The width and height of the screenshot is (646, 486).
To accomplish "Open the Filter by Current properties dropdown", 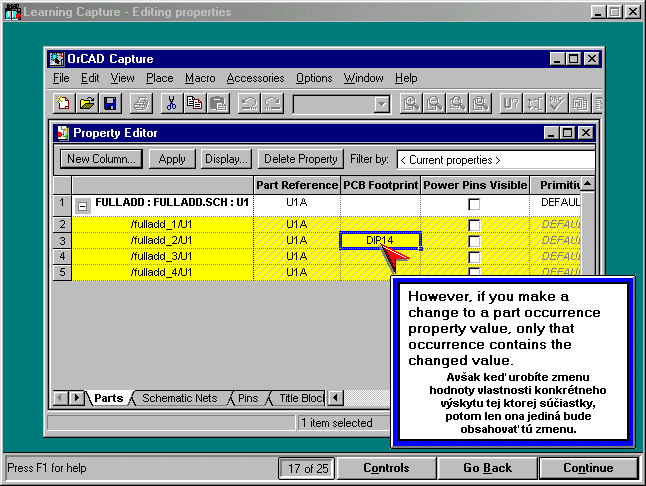I will tap(495, 159).
